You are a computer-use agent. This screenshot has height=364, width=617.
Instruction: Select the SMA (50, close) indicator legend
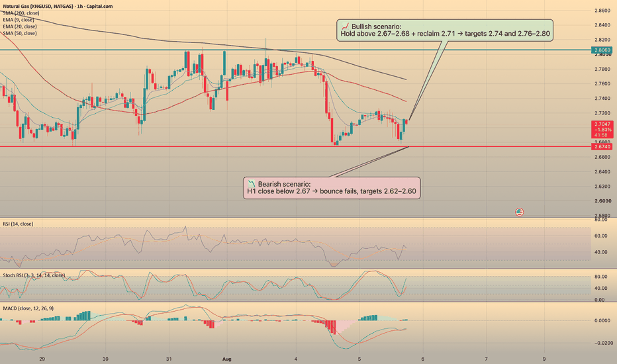(20, 33)
